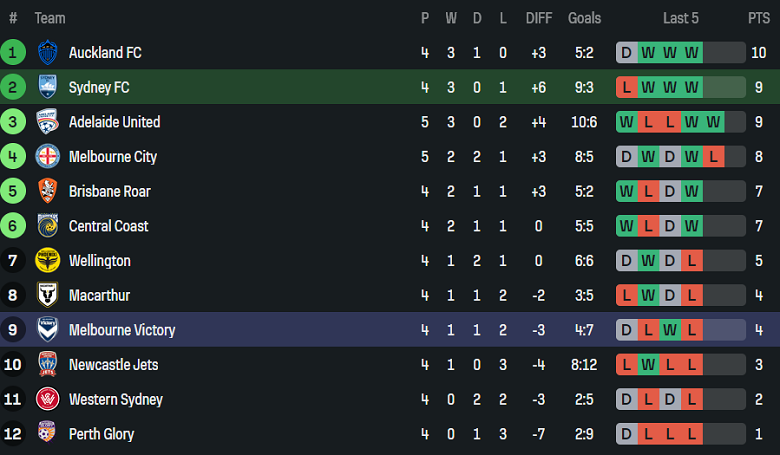Click the Melbourne Victory crest

click(47, 330)
